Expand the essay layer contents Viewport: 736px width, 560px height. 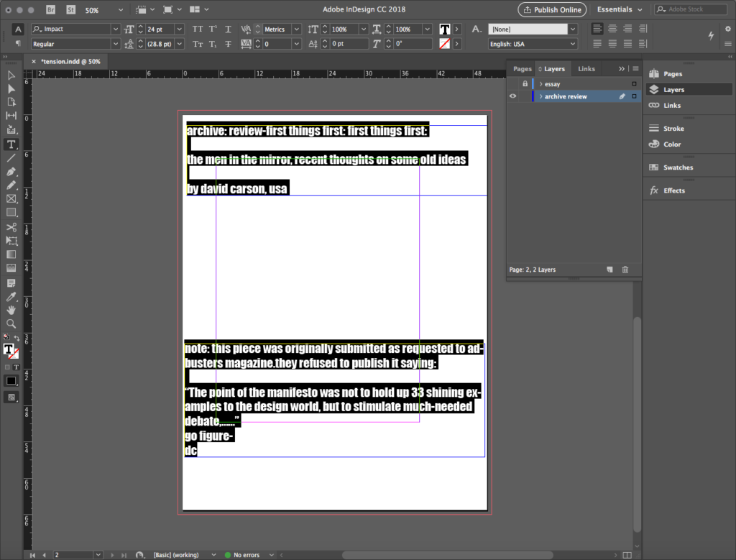pos(540,84)
